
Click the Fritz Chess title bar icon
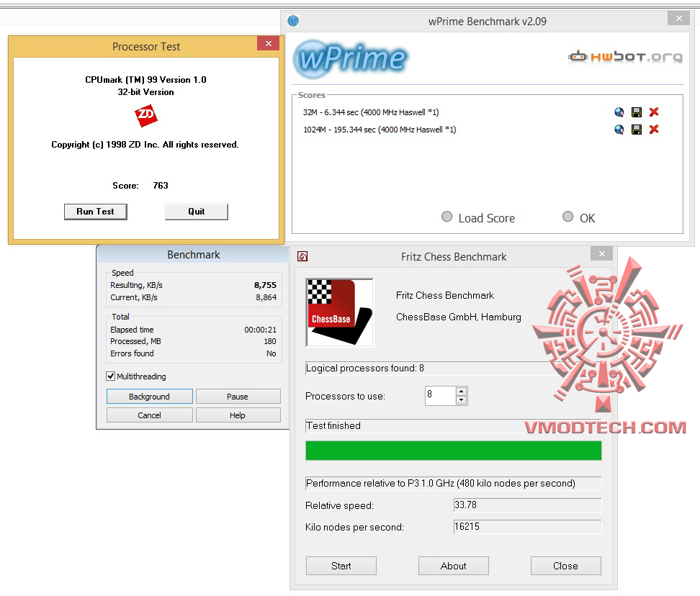[302, 256]
